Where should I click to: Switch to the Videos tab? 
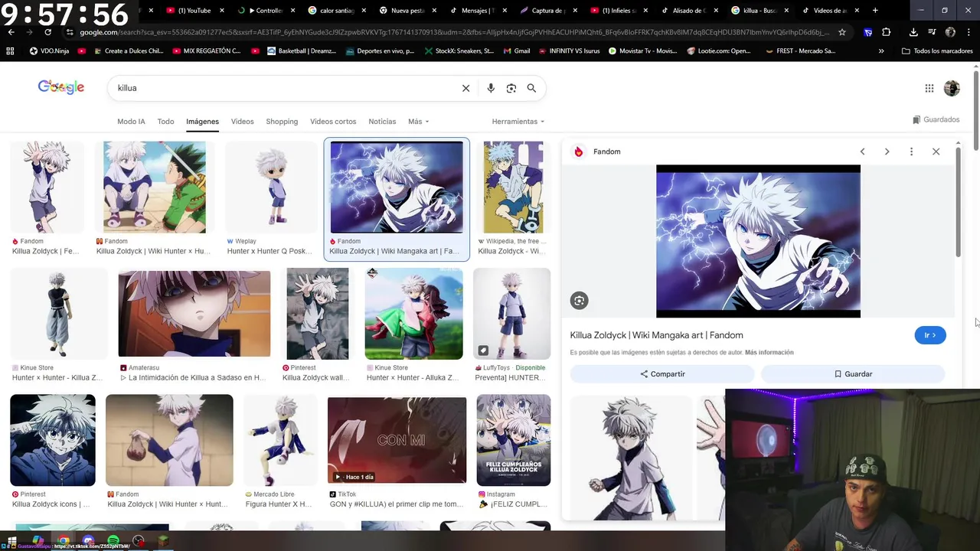(x=242, y=122)
